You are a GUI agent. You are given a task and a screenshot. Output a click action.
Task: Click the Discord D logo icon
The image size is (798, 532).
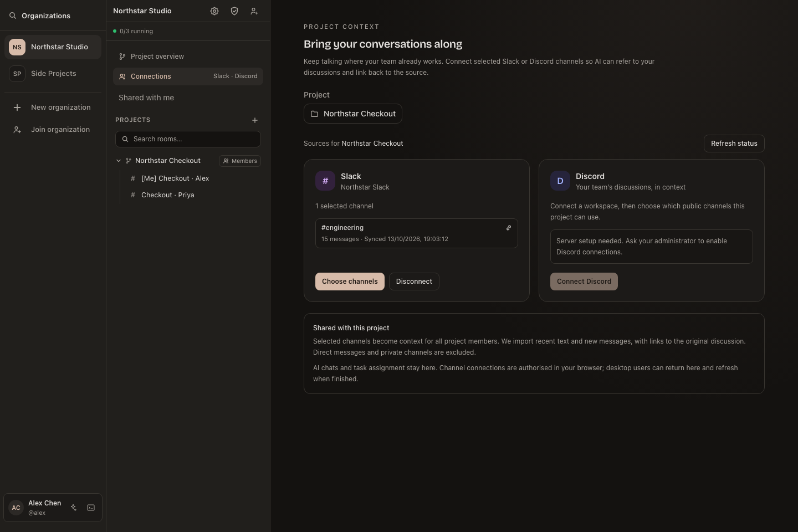coord(560,181)
